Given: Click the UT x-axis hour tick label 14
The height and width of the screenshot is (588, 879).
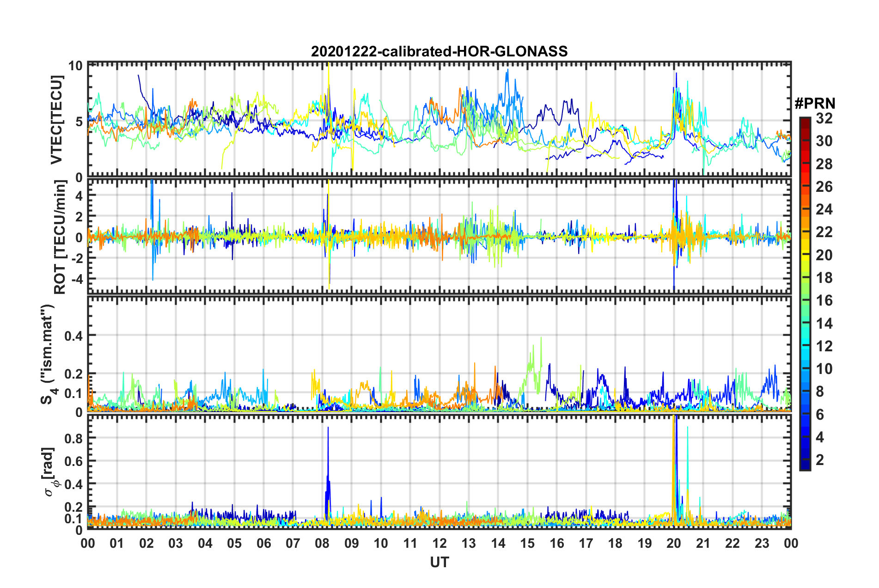Looking at the screenshot, I should 498,543.
